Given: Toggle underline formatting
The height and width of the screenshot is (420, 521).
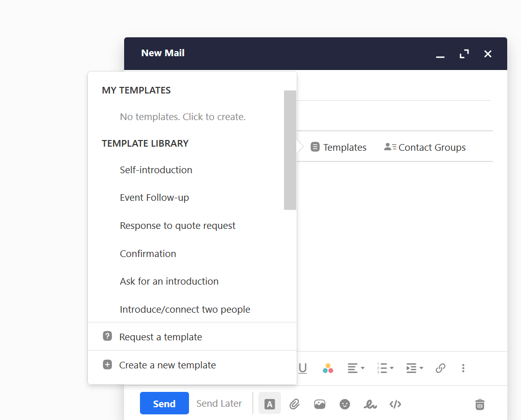Looking at the screenshot, I should coord(303,368).
